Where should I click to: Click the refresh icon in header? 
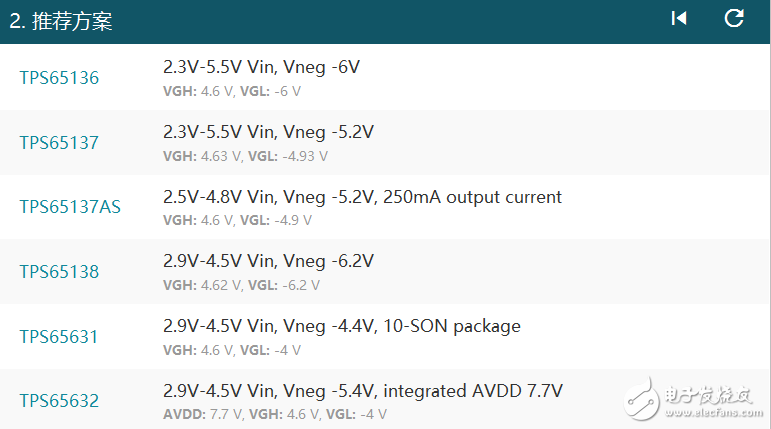tap(734, 19)
